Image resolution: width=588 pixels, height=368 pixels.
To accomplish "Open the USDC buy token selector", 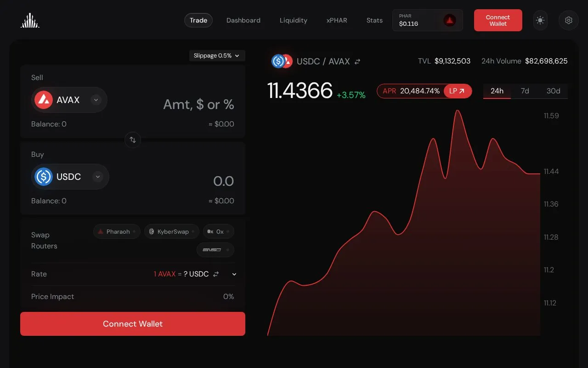I will tap(70, 177).
